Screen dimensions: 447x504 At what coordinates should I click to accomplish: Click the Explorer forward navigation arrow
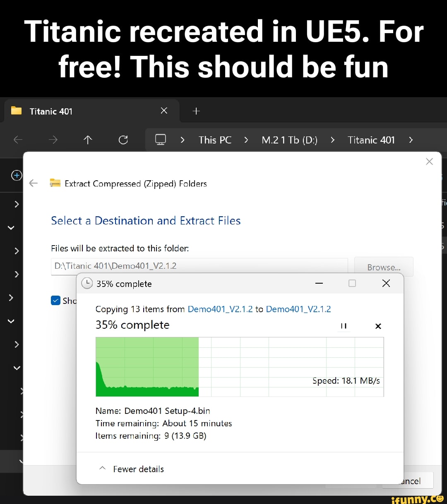[53, 140]
